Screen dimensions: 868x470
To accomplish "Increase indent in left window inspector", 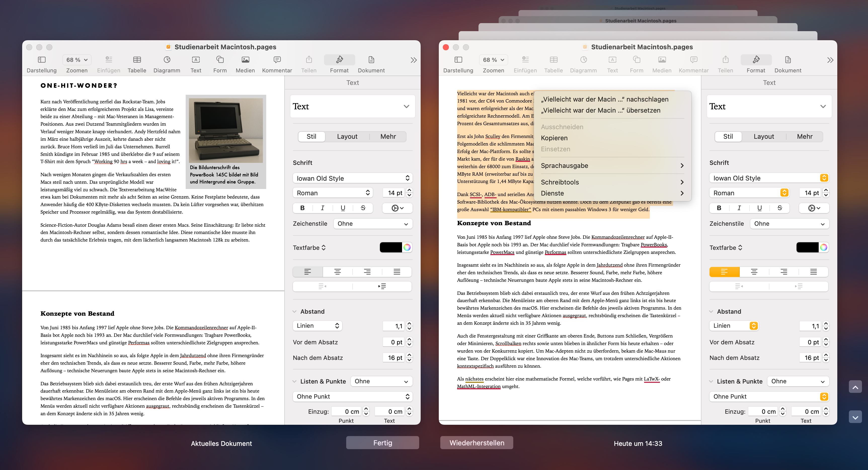I will [x=382, y=286].
